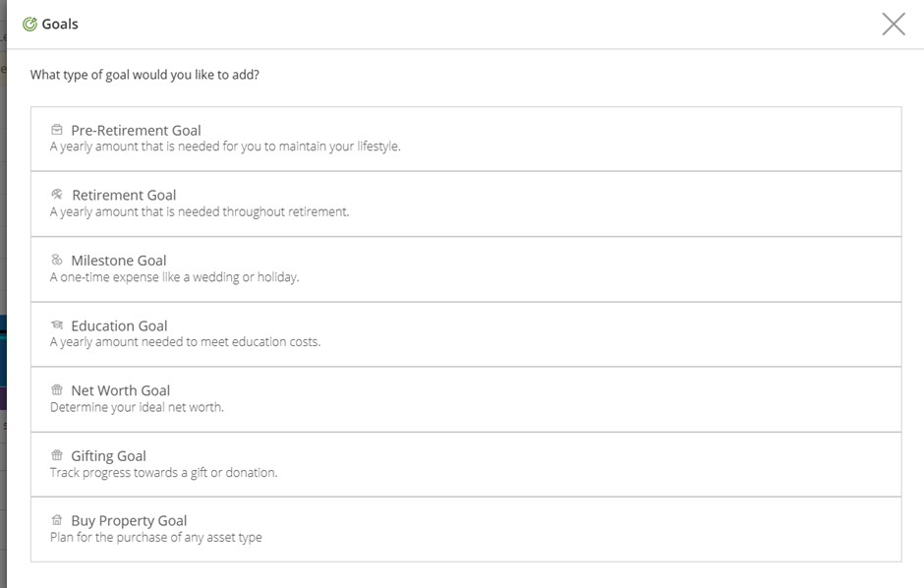Choose Retirement Goal option
The image size is (924, 588).
click(466, 204)
